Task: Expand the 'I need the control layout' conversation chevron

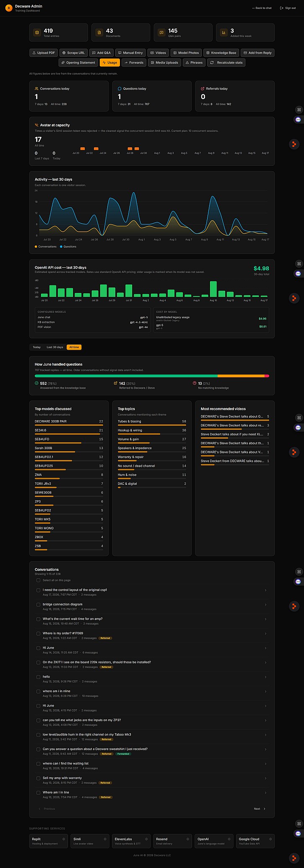Action: (x=265, y=590)
